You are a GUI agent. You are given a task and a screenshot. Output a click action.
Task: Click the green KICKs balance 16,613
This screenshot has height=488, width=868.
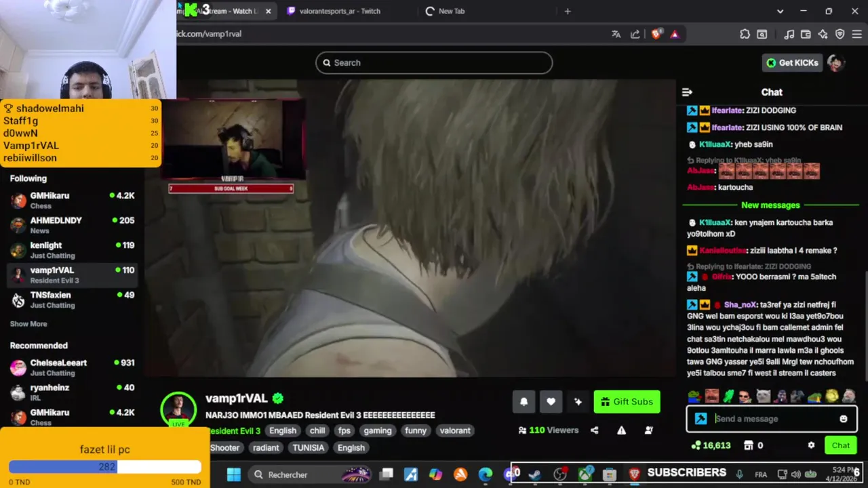[711, 445]
